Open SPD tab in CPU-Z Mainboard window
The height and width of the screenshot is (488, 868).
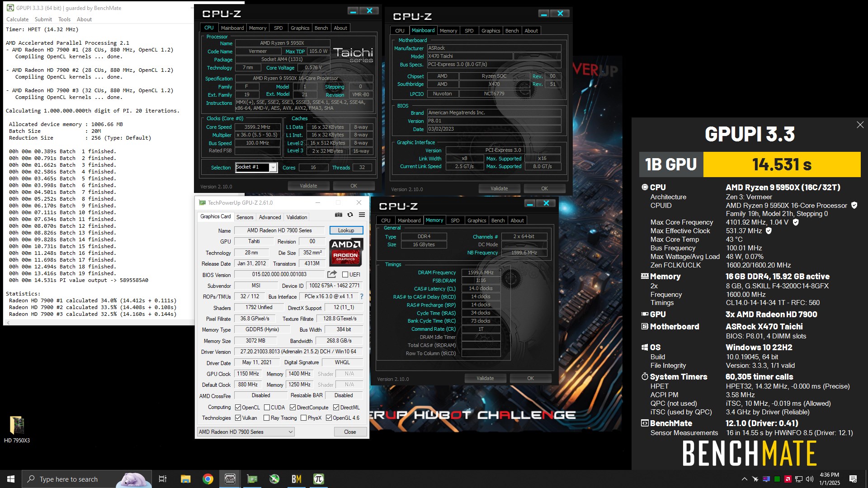tap(469, 31)
